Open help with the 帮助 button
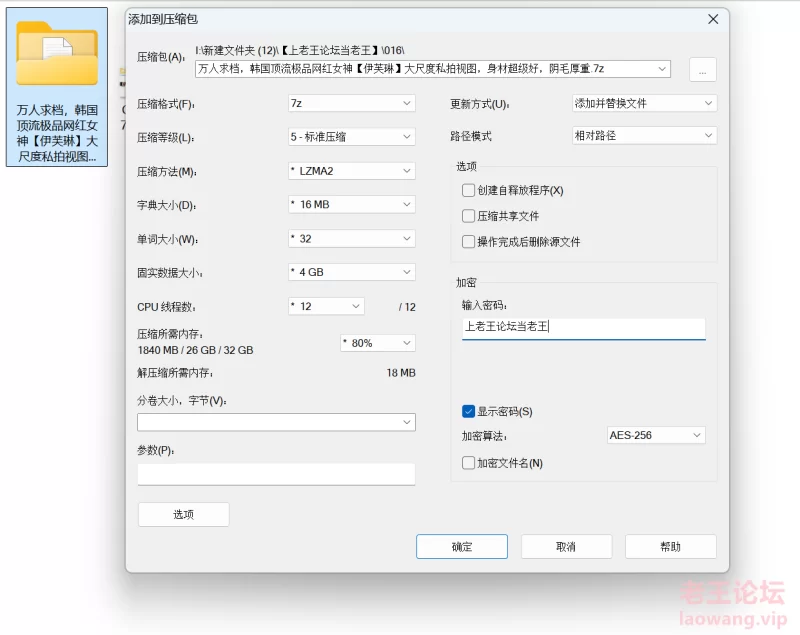 click(670, 547)
